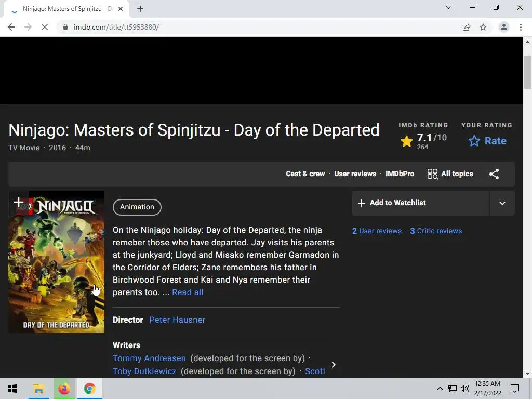
Task: Open a new browser tab
Action: click(140, 9)
